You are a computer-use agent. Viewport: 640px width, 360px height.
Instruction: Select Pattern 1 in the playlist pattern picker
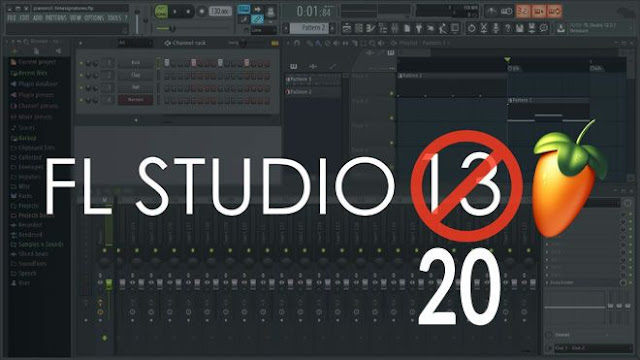tap(313, 79)
